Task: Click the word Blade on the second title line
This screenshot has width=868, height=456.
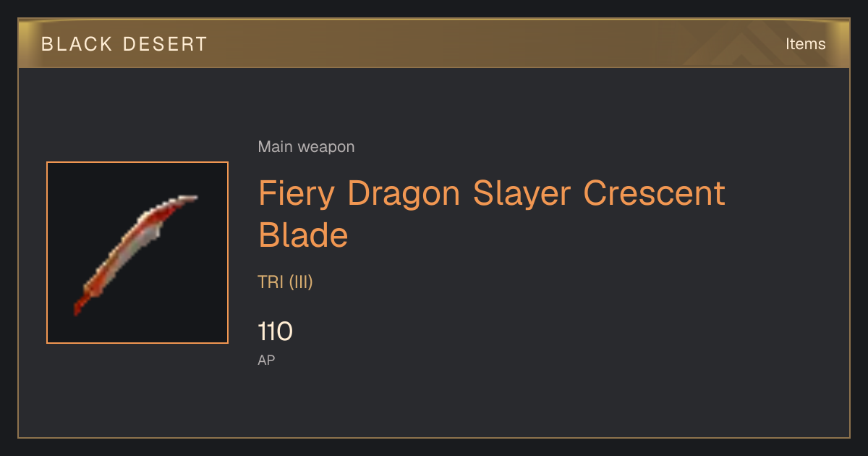Action: pyautogui.click(x=303, y=235)
